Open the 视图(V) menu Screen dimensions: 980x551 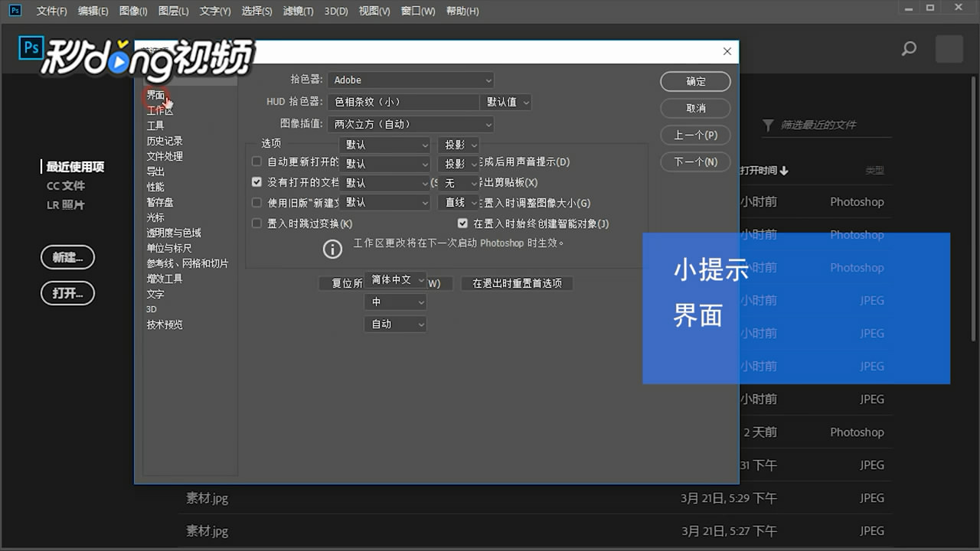(x=374, y=11)
